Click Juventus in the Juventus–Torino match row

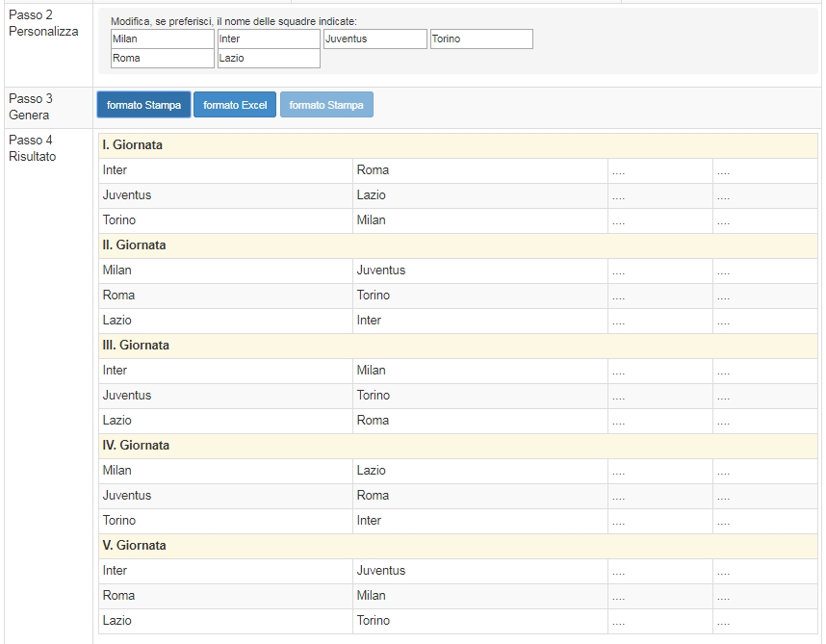[x=127, y=396]
